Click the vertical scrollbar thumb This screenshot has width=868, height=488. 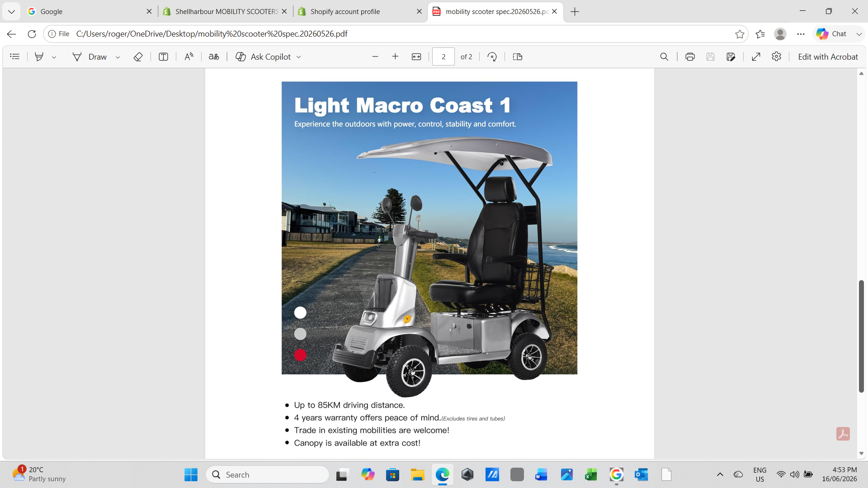point(861,336)
